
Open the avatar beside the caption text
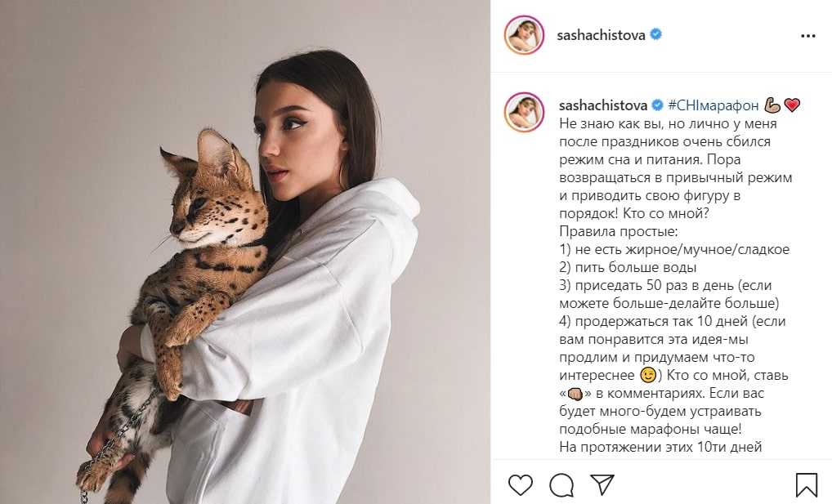tap(524, 112)
